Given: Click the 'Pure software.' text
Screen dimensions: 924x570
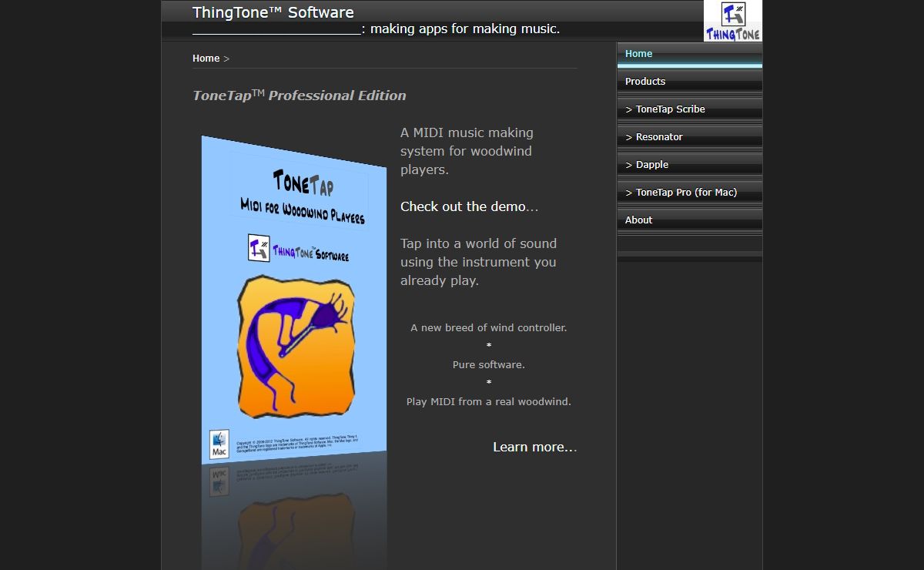Looking at the screenshot, I should [489, 365].
